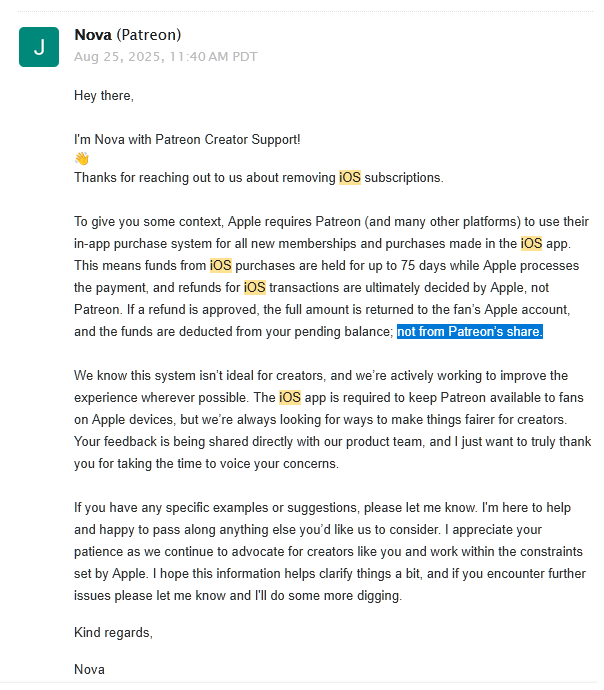The width and height of the screenshot is (604, 690).
Task: Click highlighted iOS in "funds from iOS purchases"
Action: 220,265
